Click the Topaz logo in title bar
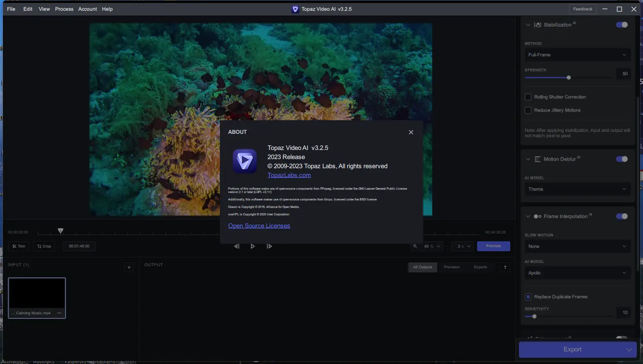This screenshot has width=643, height=364. [x=295, y=9]
